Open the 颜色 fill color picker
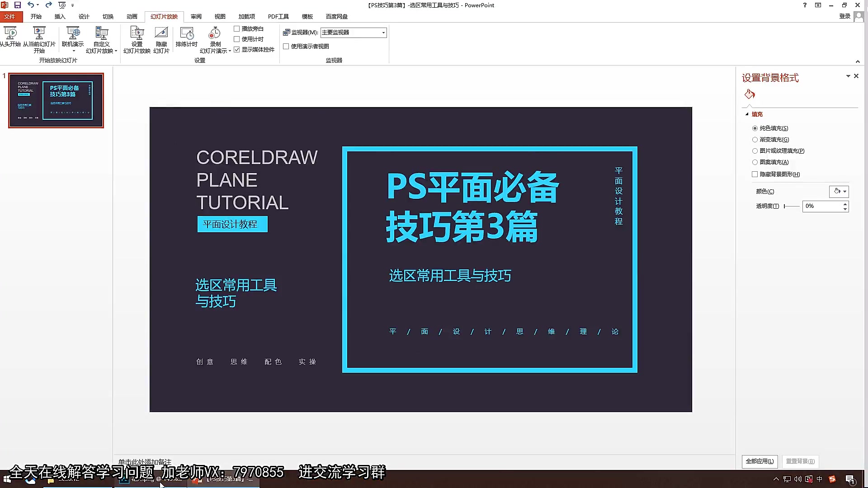The image size is (868, 488). [x=839, y=192]
